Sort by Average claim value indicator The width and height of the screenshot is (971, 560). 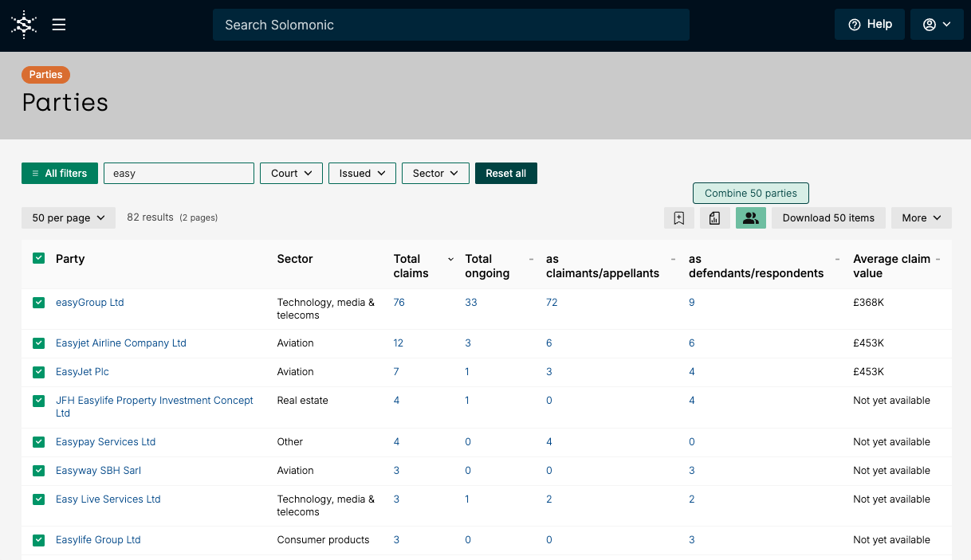click(x=938, y=259)
